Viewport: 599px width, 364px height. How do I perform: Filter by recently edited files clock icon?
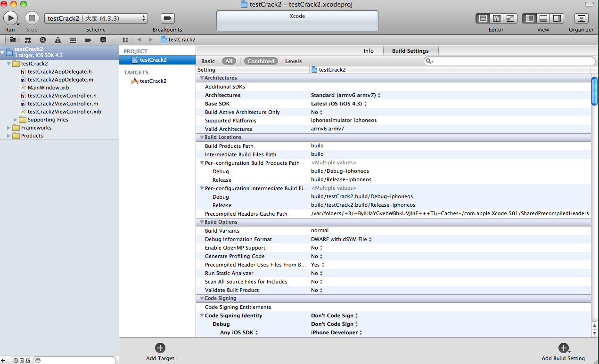16,360
